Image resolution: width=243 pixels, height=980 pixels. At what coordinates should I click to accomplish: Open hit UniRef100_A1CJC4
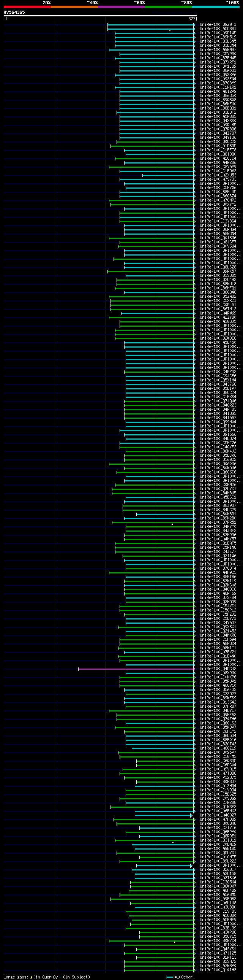(x=218, y=159)
